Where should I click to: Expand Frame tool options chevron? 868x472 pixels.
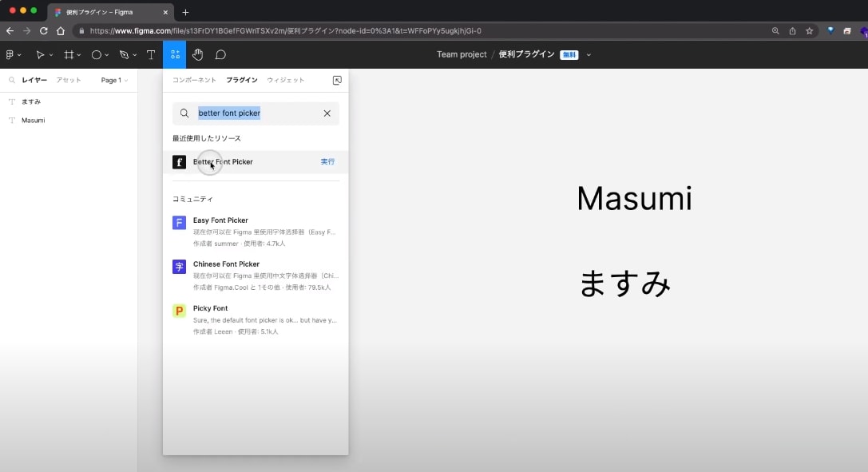click(78, 55)
